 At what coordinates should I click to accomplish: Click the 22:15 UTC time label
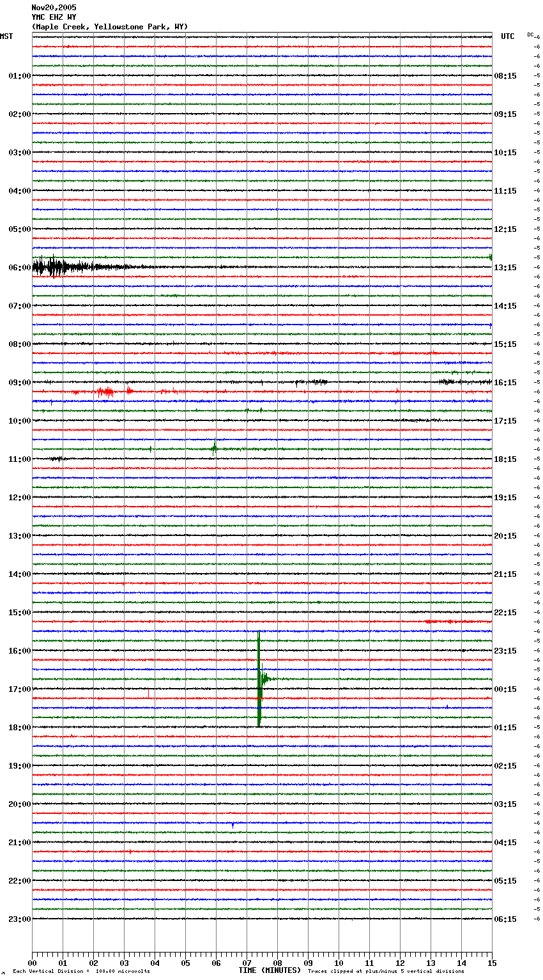point(505,613)
